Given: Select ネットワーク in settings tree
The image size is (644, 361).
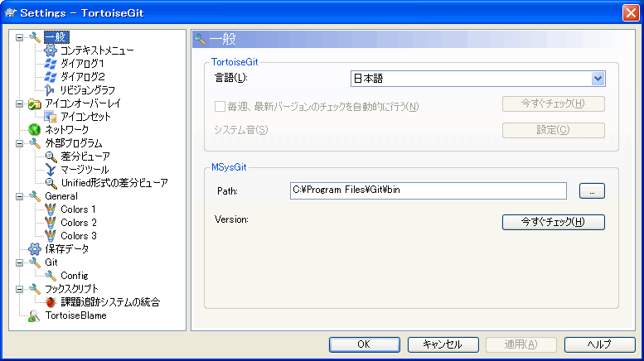Looking at the screenshot, I should 66,130.
